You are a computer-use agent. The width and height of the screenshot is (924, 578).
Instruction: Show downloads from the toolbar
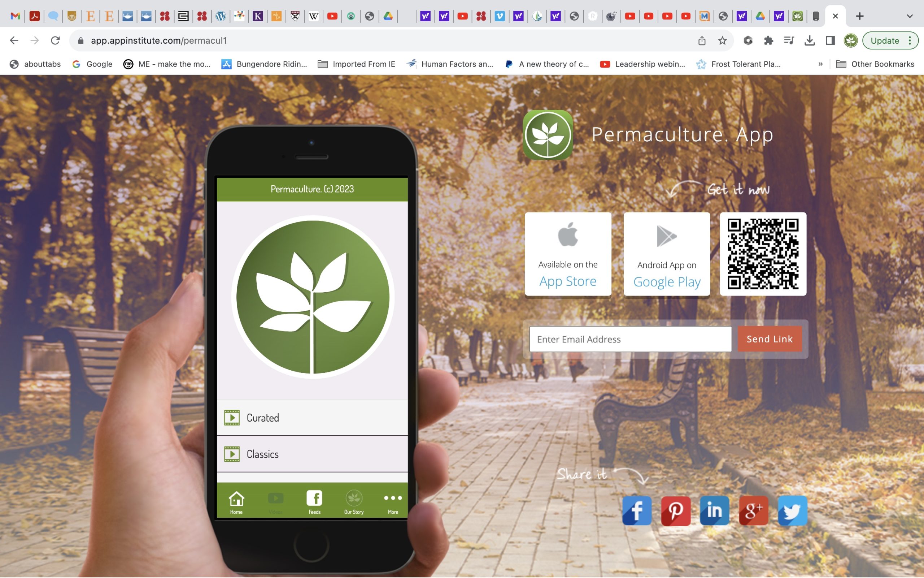point(810,40)
